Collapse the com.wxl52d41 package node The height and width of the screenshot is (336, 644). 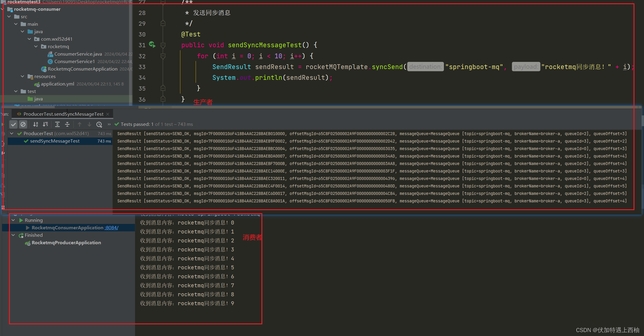(29, 39)
